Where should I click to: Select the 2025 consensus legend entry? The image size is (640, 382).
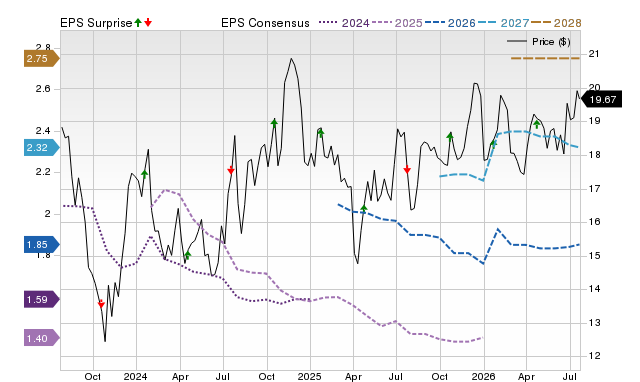[x=397, y=23]
